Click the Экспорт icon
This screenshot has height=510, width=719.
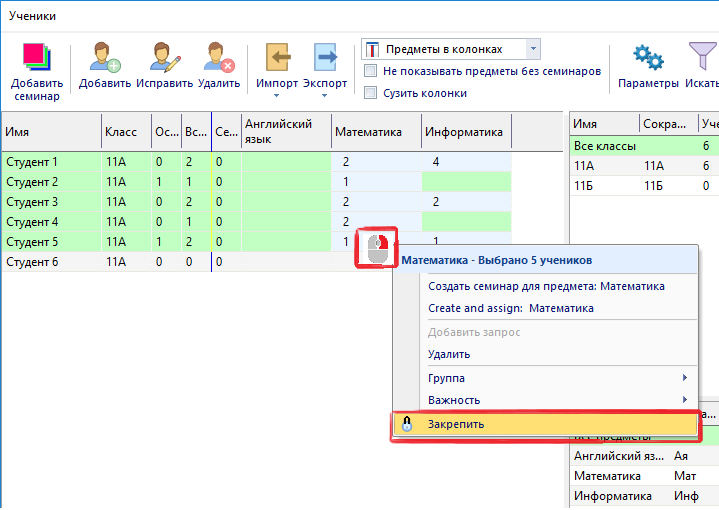pos(325,58)
